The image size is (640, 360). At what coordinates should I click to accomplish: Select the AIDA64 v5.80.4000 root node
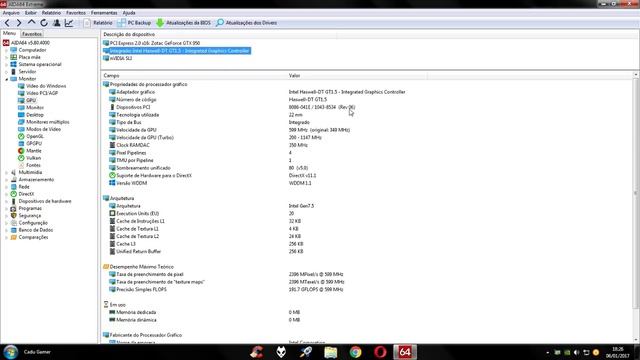[x=26, y=42]
